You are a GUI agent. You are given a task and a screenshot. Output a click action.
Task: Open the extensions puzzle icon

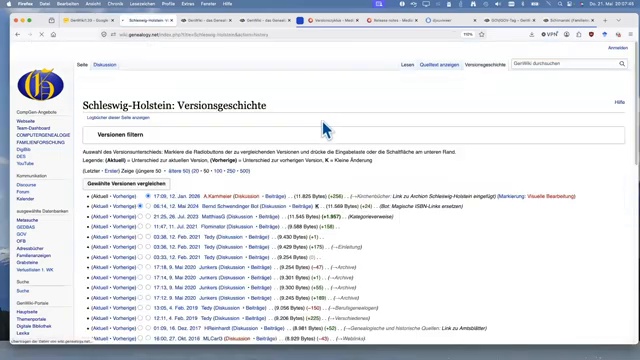[579, 35]
